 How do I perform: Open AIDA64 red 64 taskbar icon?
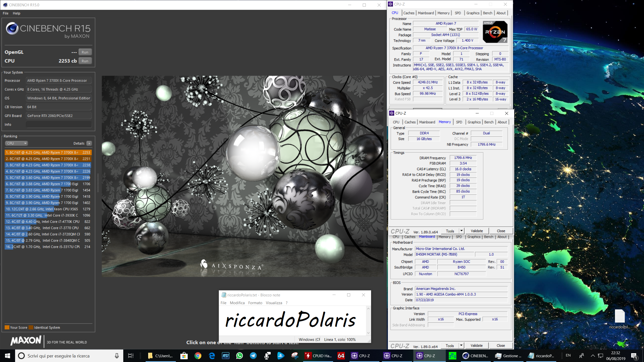341,356
